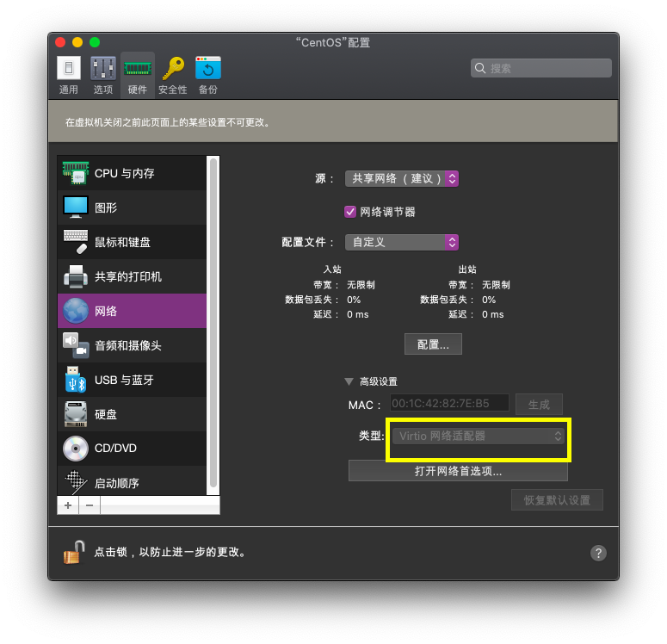Click the 打开网络首选项... button
Screen dimensions: 667x644
(x=458, y=471)
